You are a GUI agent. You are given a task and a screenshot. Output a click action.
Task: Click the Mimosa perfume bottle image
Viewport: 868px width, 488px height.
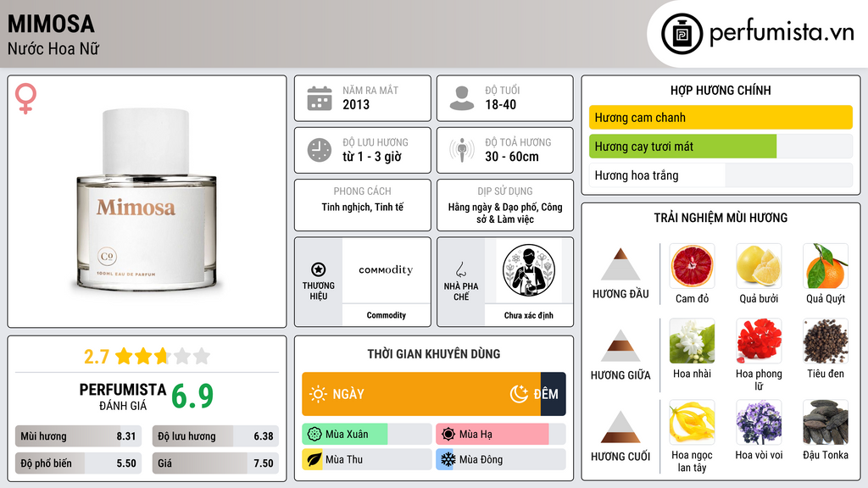pyautogui.click(x=147, y=199)
